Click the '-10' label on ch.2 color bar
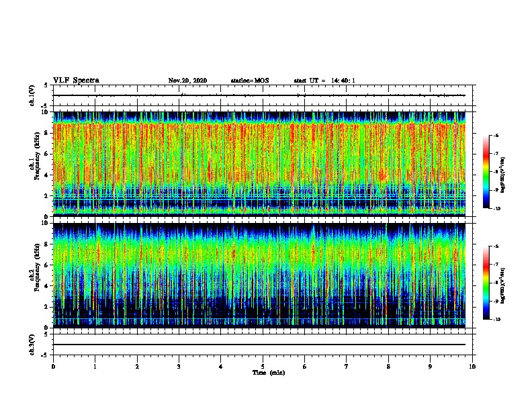Viewport: 532px width, 411px height. (497, 320)
